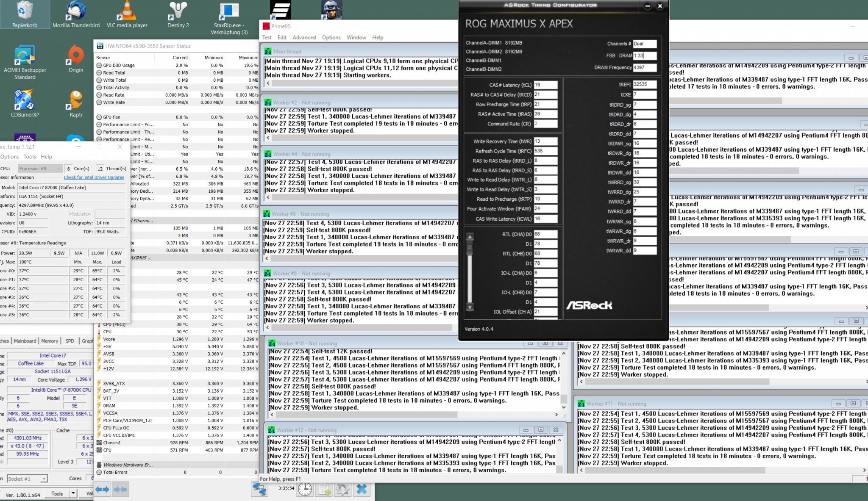Open the Help menu in Core Temp

coord(46,157)
